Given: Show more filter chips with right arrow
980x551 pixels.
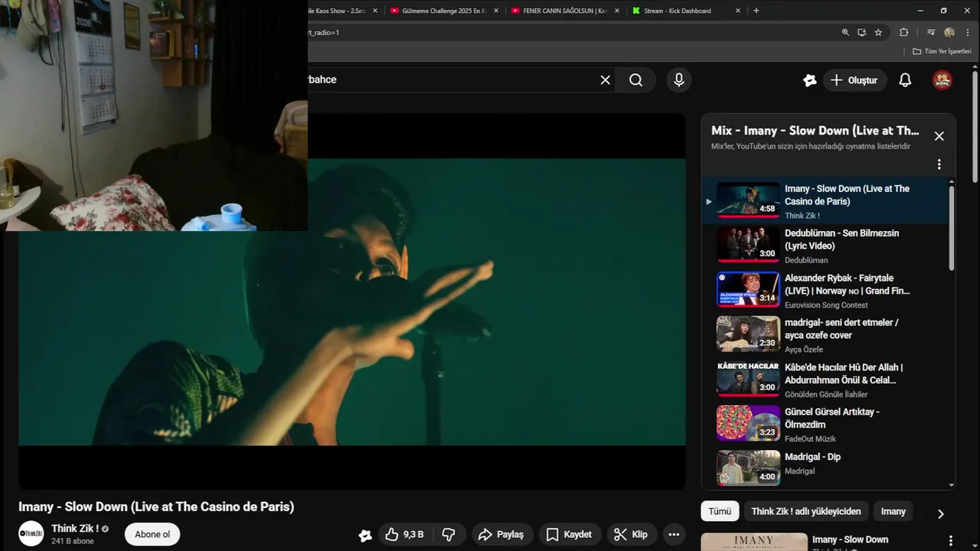Looking at the screenshot, I should pos(940,514).
